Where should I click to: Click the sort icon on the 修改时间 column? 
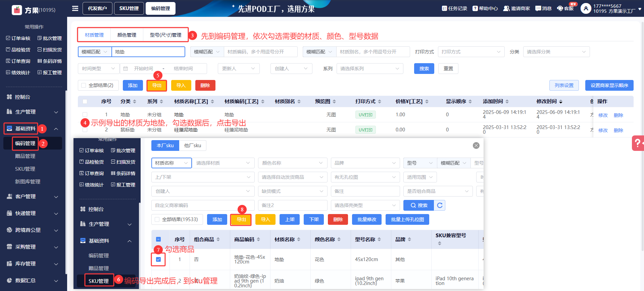561,101
